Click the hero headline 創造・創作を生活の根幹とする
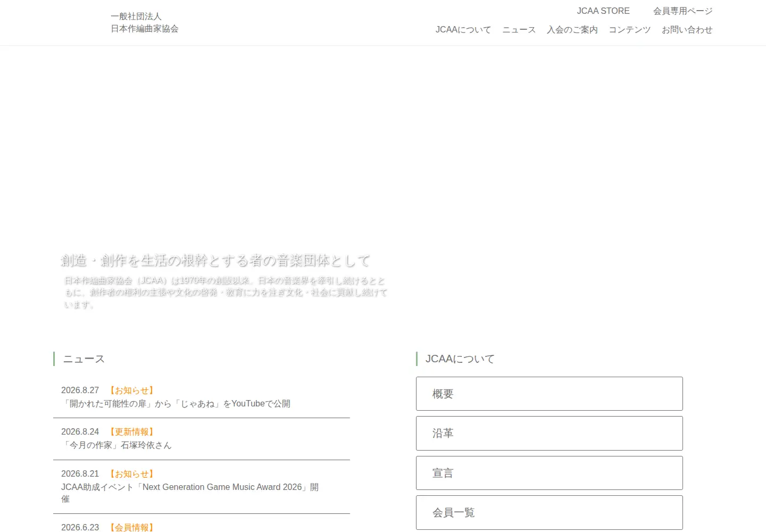 [x=215, y=261]
